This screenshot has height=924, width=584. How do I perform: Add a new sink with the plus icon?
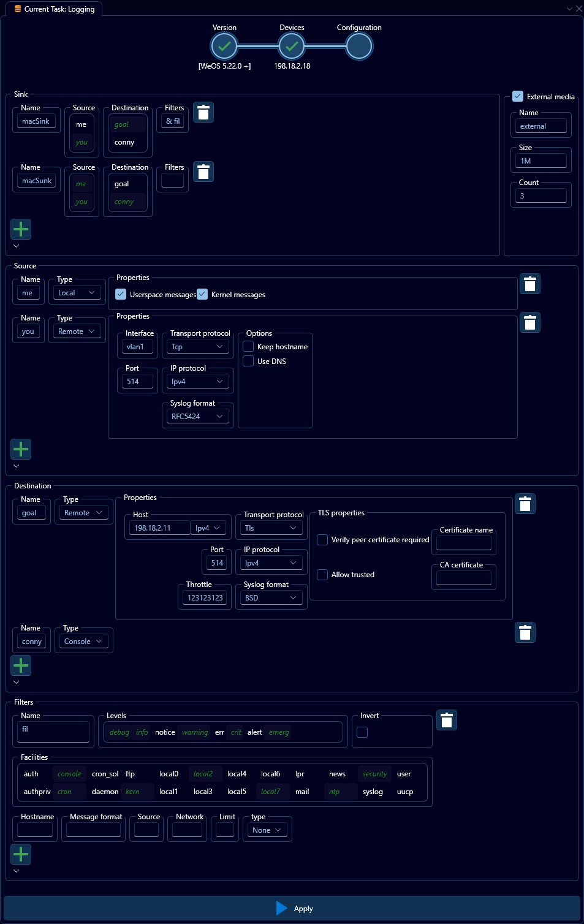[21, 229]
